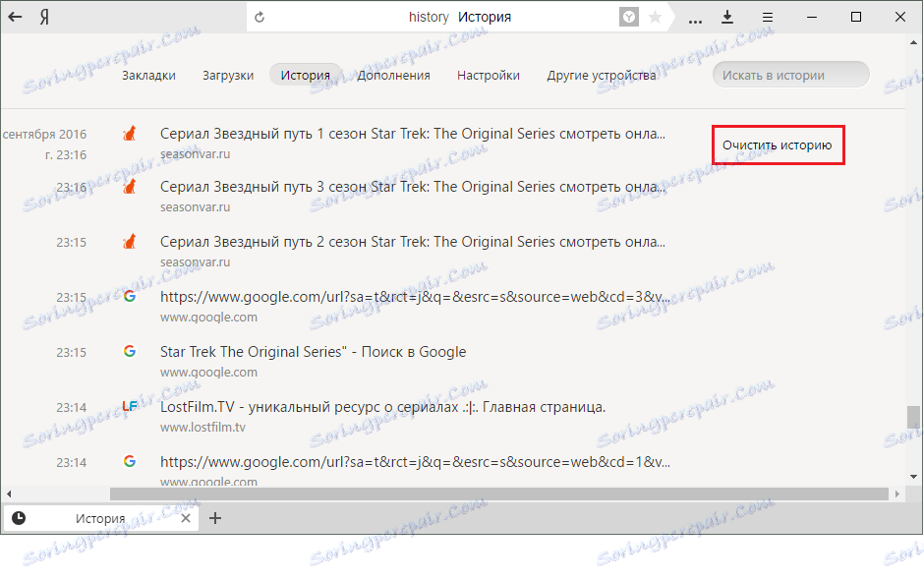
Task: Click the vertical scrollbar thumb
Action: (x=913, y=417)
